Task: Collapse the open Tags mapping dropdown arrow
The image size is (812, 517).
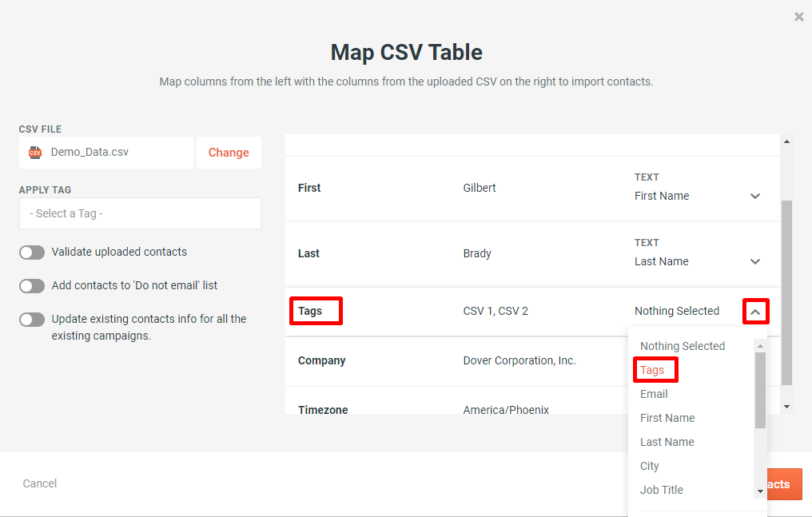Action: click(755, 311)
